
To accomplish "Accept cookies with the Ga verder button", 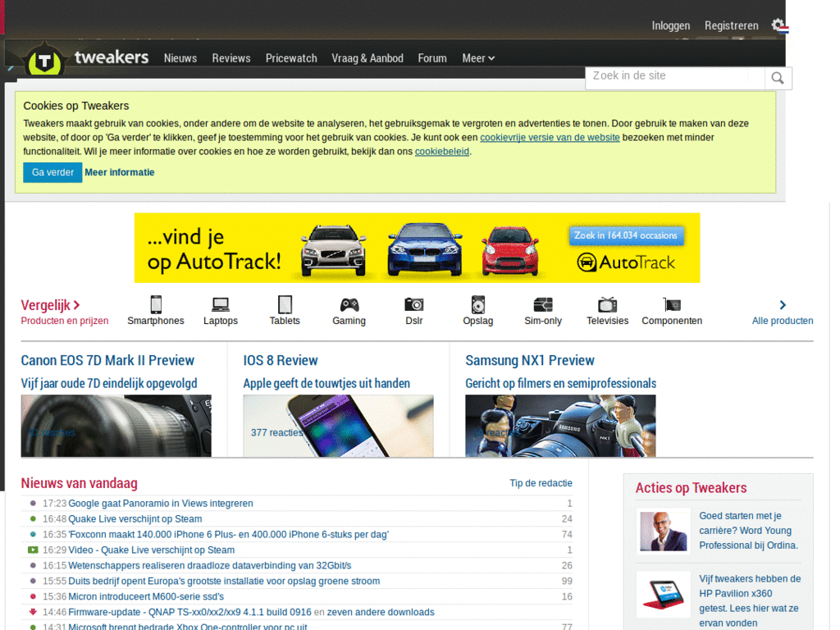I will tap(52, 172).
